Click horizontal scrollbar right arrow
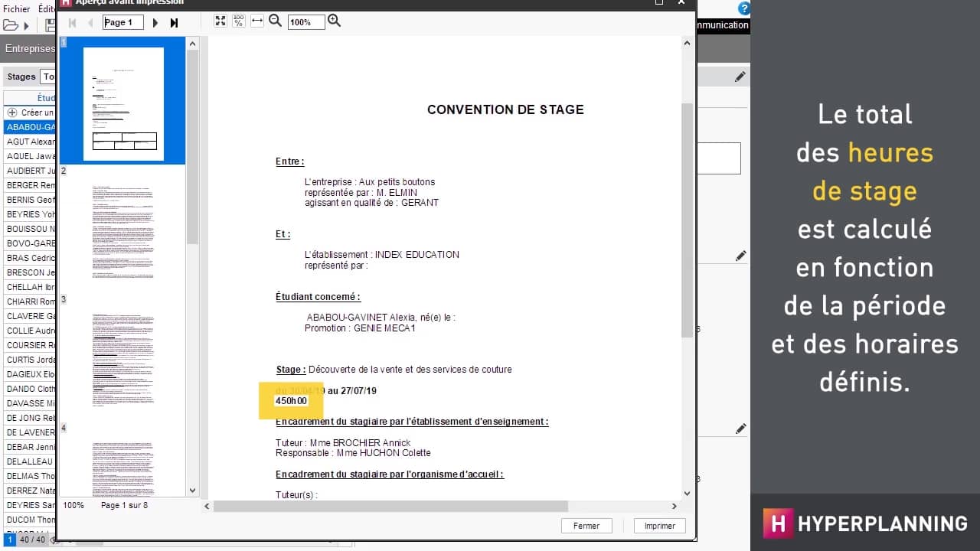 [x=675, y=506]
